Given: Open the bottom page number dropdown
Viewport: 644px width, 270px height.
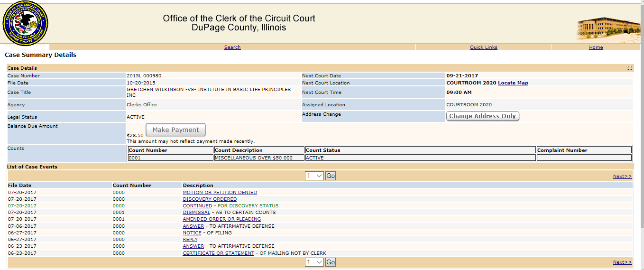Looking at the screenshot, I should [314, 262].
